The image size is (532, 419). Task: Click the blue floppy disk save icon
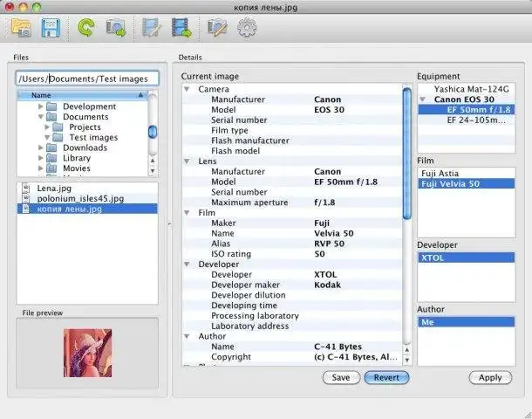coord(51,28)
